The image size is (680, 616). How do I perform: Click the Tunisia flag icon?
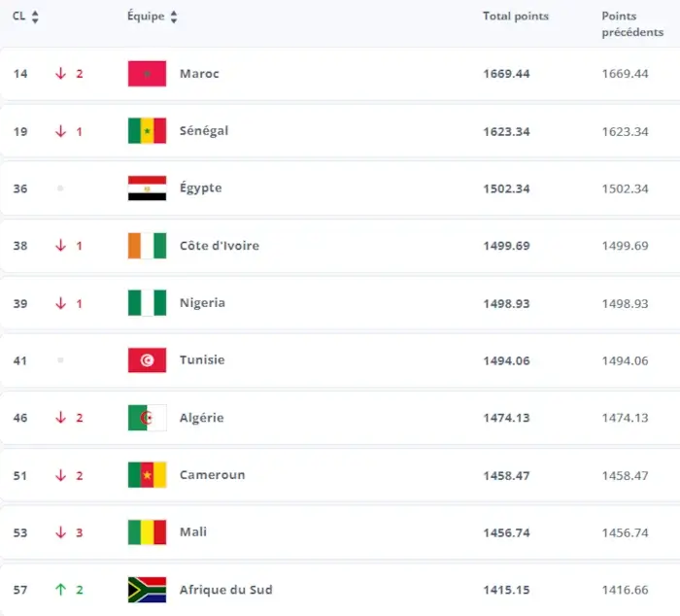pyautogui.click(x=147, y=360)
